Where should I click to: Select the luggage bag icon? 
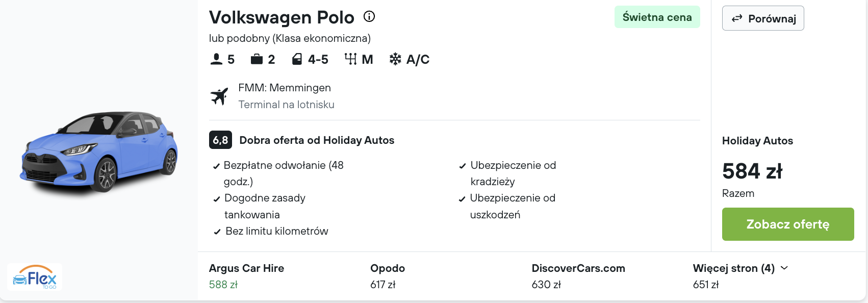pyautogui.click(x=257, y=59)
